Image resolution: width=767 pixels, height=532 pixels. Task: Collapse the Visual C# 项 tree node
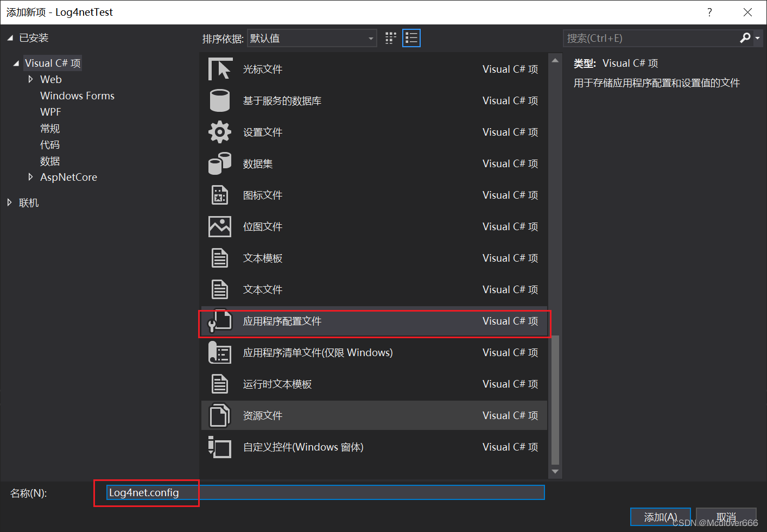click(16, 63)
